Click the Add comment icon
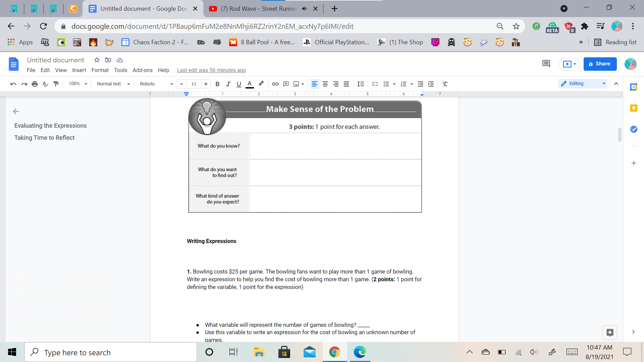 click(286, 84)
